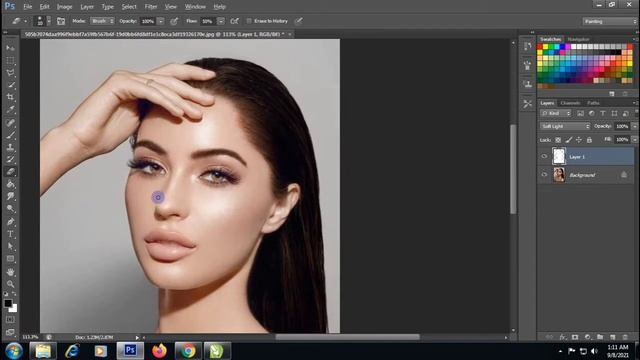Open Chrome from taskbar
The width and height of the screenshot is (640, 360).
tap(188, 351)
